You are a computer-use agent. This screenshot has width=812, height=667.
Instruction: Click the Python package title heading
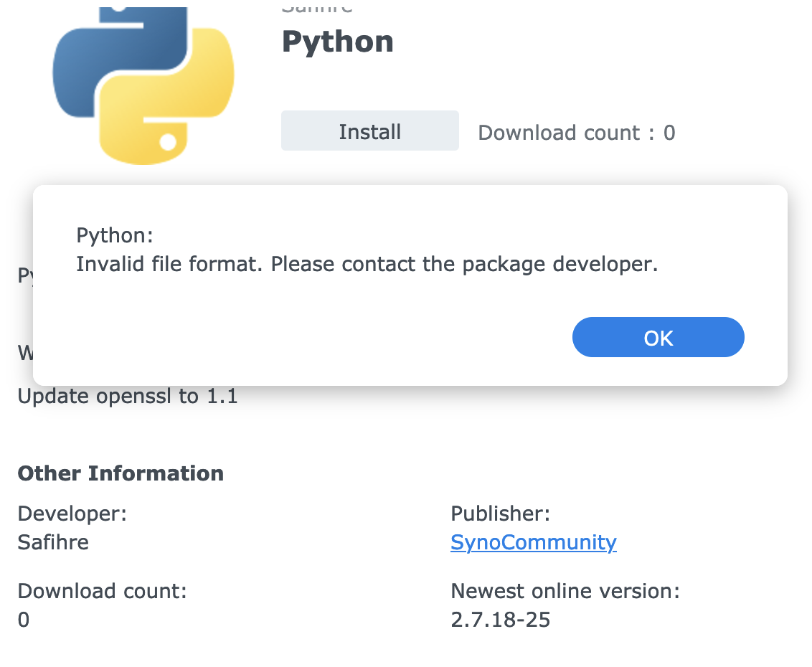337,42
